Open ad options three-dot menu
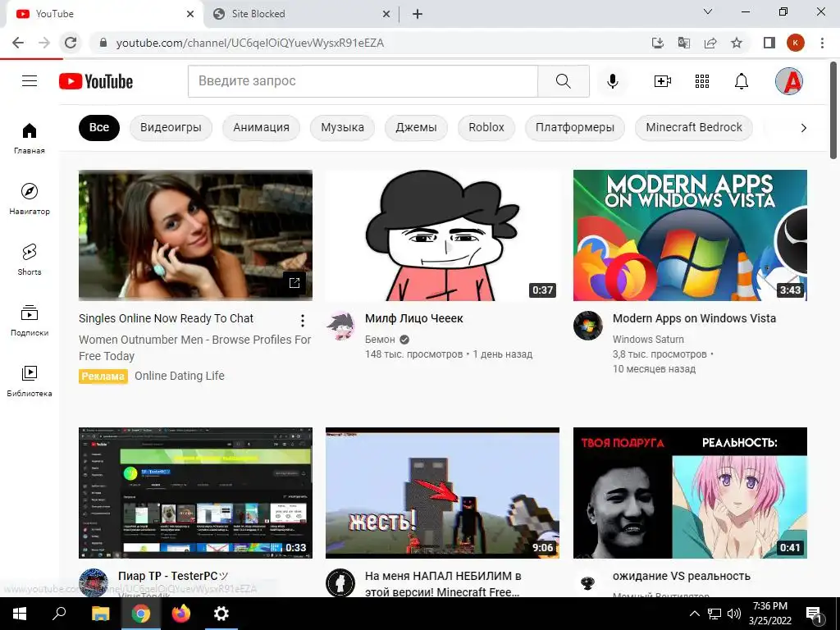 click(x=303, y=321)
